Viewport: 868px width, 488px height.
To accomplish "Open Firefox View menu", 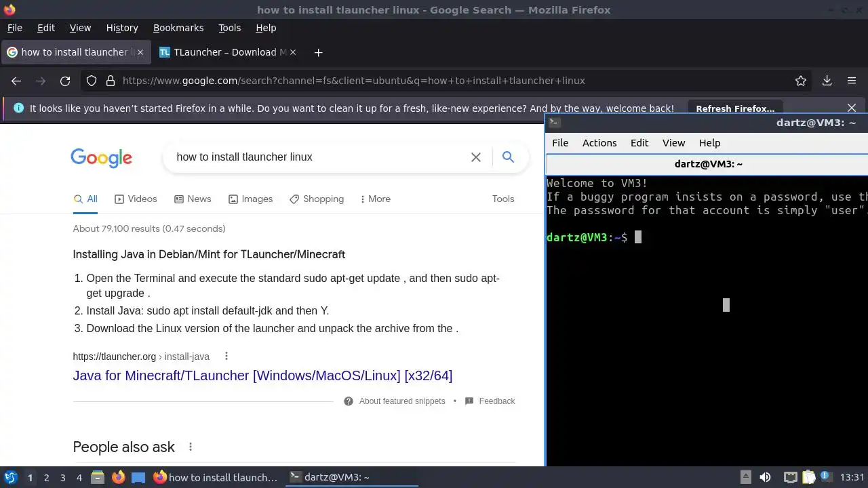I will coord(80,28).
